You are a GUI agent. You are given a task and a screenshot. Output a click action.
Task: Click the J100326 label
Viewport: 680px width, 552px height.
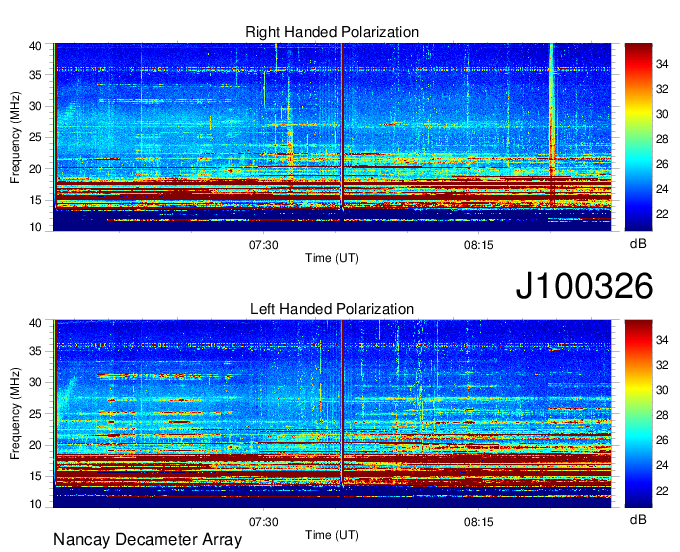coord(584,286)
